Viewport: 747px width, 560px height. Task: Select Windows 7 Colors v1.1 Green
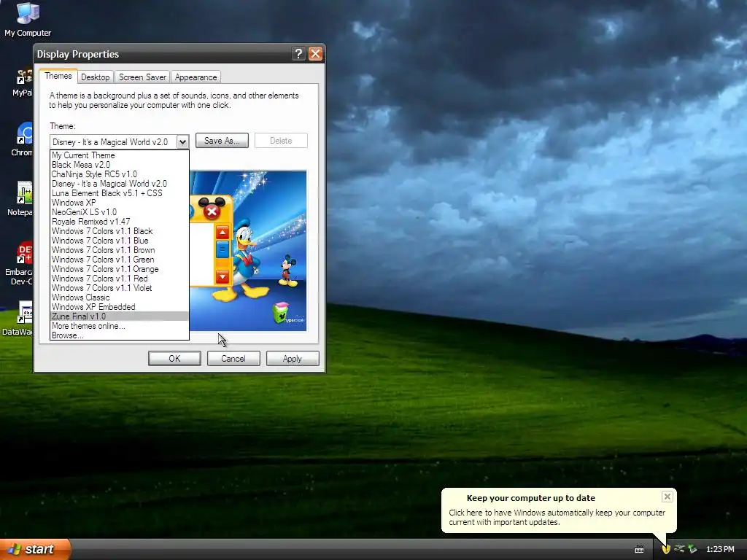click(120, 260)
